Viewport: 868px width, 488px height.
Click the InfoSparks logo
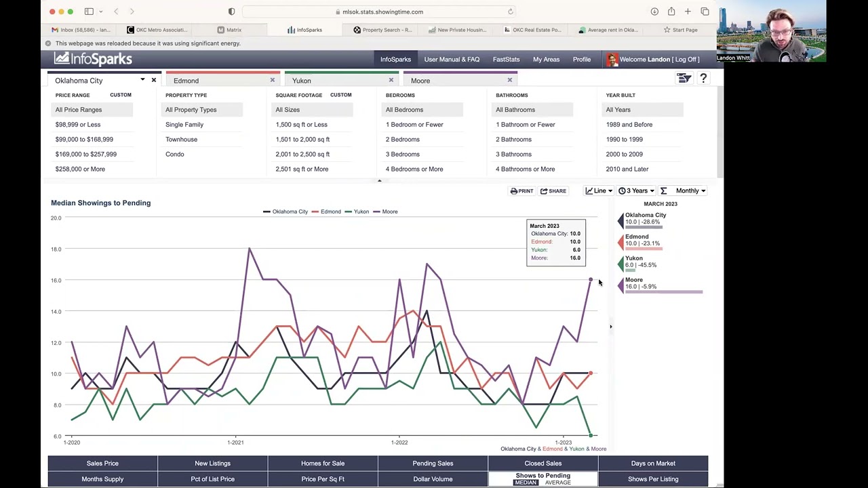pos(93,59)
